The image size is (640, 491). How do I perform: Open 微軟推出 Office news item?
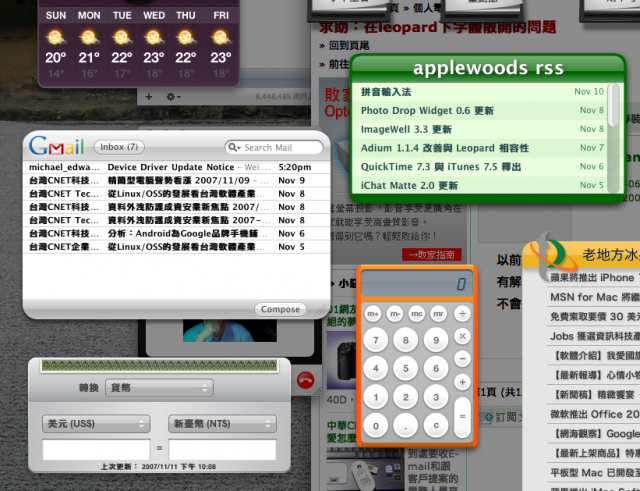pyautogui.click(x=594, y=414)
